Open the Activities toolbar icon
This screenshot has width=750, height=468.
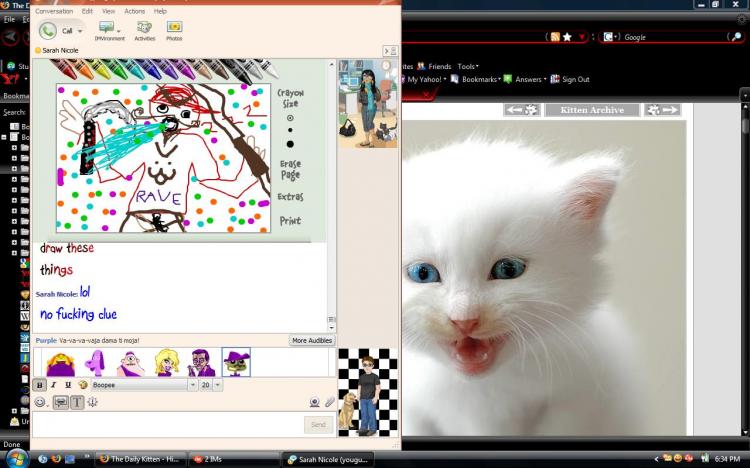(144, 31)
